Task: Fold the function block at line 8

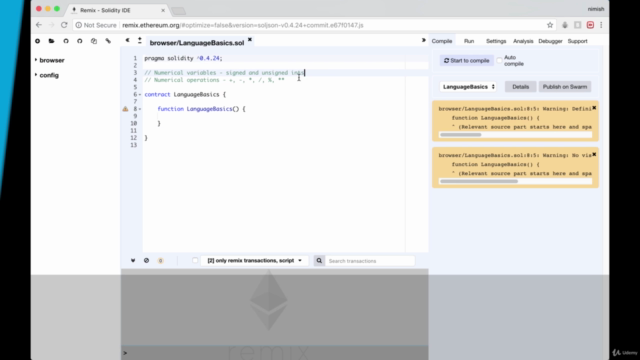Action: (140, 109)
